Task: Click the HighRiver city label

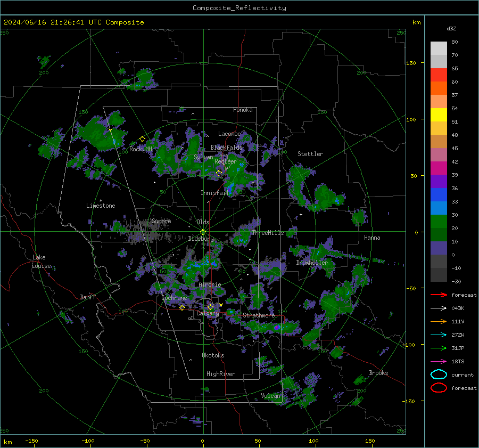Action: (221, 374)
